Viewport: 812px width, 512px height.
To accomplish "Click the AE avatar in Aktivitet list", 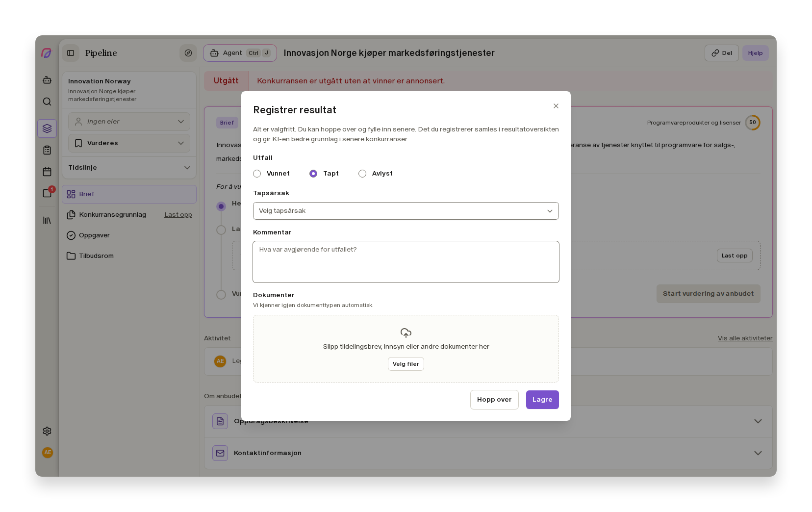I will 220,361.
